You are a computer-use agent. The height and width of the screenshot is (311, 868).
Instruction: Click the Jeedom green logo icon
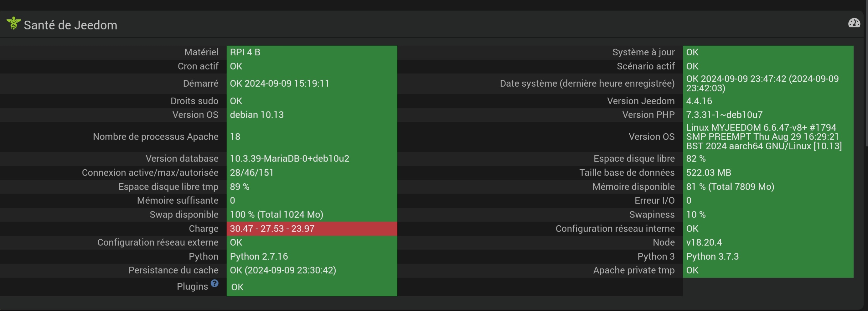click(x=13, y=23)
